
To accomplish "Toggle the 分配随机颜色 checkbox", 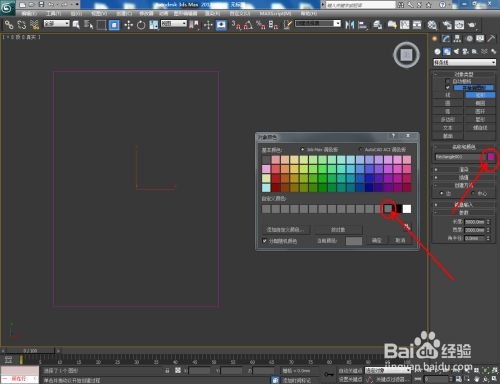I will point(265,241).
